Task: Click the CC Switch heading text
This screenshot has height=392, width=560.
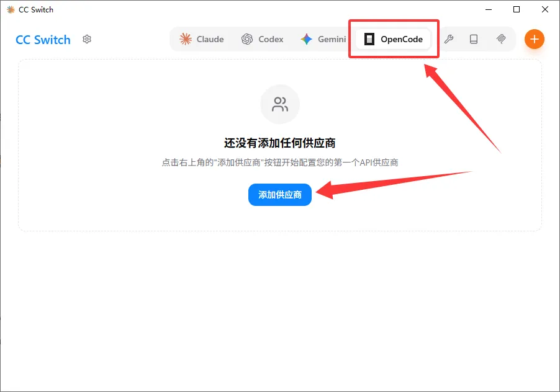Action: 43,40
